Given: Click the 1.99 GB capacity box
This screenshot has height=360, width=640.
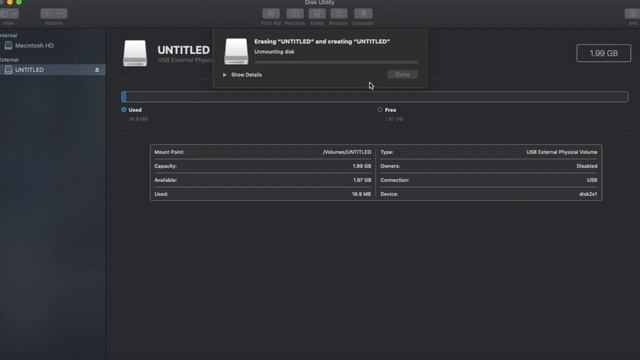Looking at the screenshot, I should [604, 53].
